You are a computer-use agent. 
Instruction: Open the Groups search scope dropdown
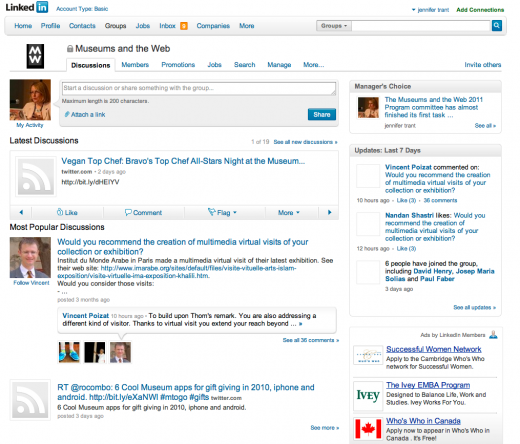point(334,26)
